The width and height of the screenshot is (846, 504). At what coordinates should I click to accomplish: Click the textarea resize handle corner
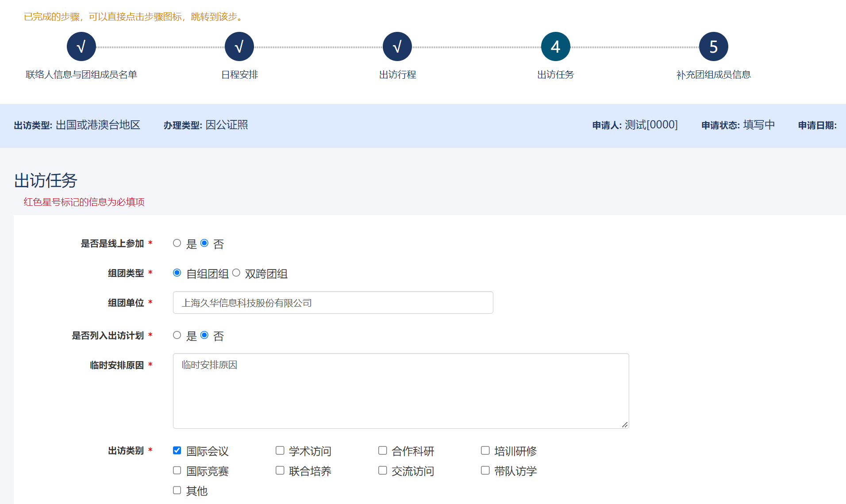point(624,424)
